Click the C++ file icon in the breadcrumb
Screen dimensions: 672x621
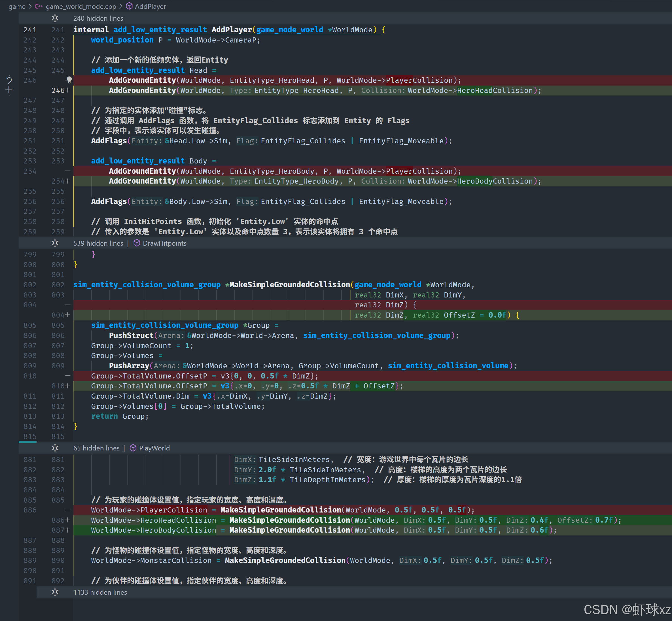coord(38,7)
